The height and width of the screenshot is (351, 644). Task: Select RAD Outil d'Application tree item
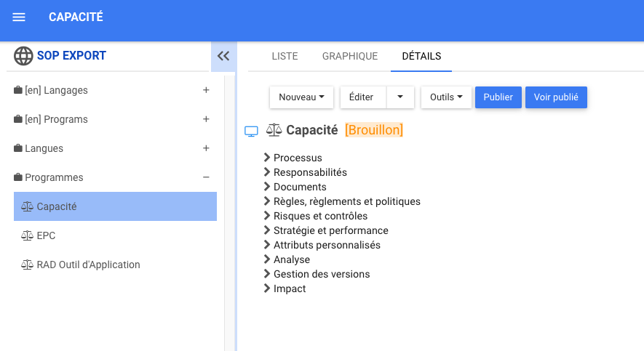[88, 265]
